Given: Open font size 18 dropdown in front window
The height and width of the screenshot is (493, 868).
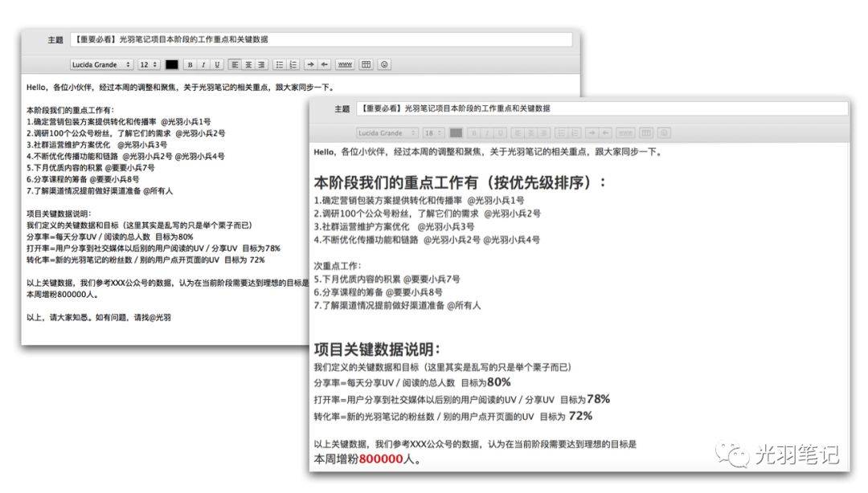Looking at the screenshot, I should coord(434,132).
